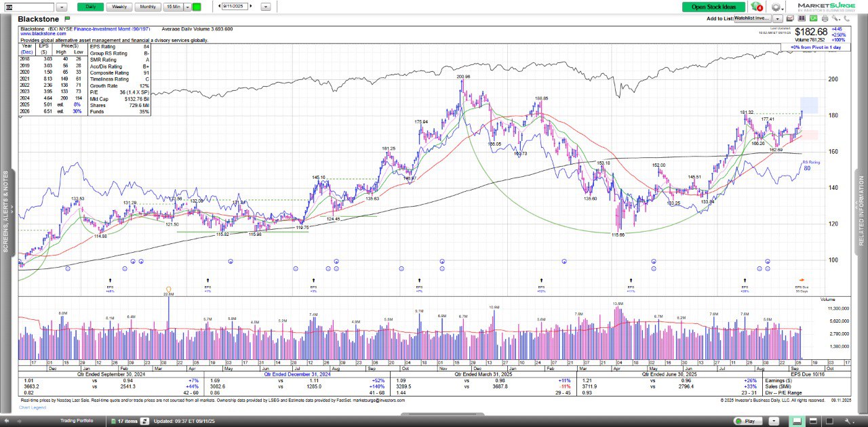868x427 pixels.
Task: Click the grid layout view icon
Action: point(804,19)
